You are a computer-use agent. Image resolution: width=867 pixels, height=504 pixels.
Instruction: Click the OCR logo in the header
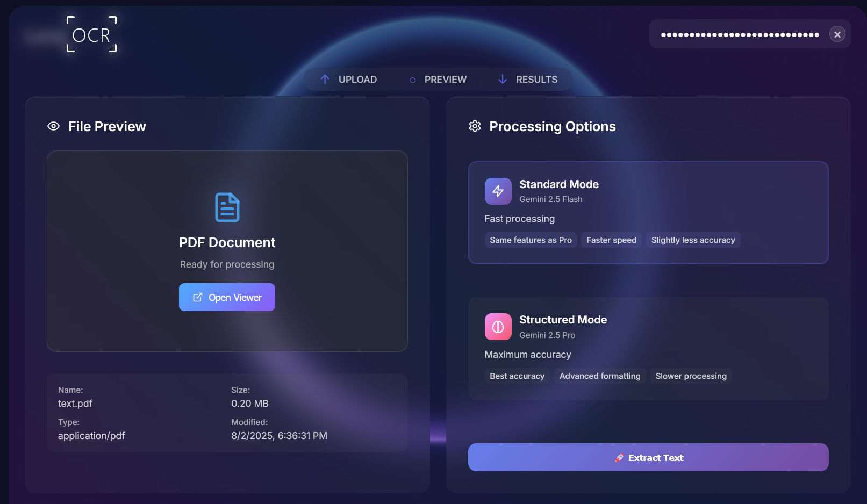coord(91,34)
